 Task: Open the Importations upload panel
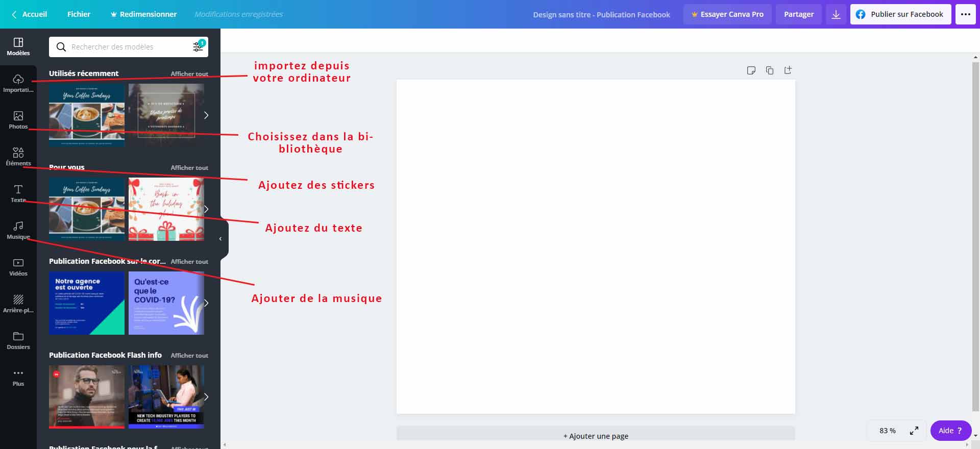(x=18, y=83)
